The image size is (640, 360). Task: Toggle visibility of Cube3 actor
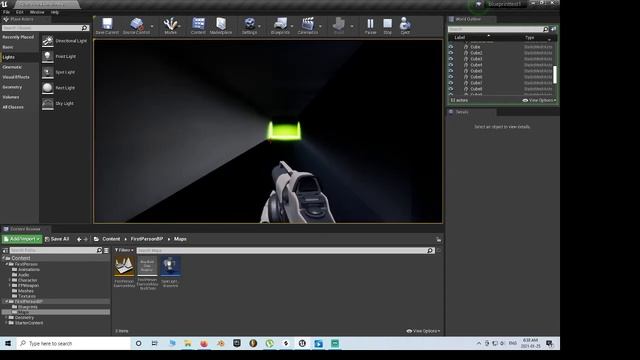coord(451,59)
